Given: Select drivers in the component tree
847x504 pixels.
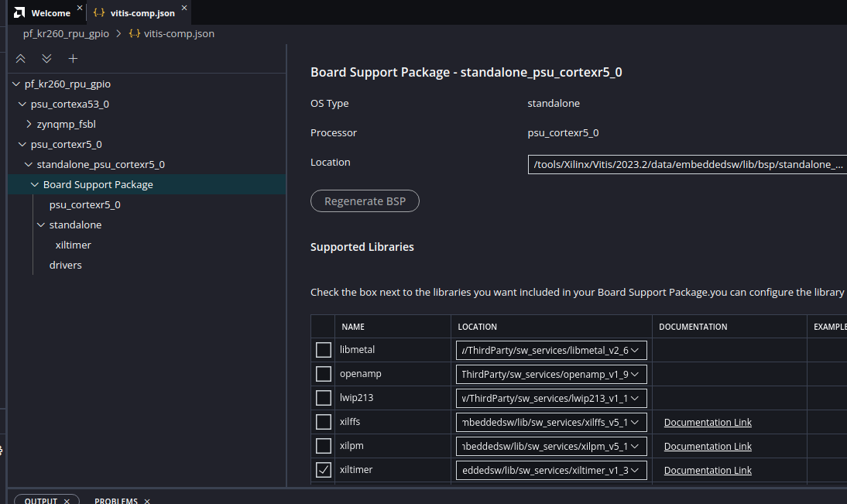Looking at the screenshot, I should (66, 265).
